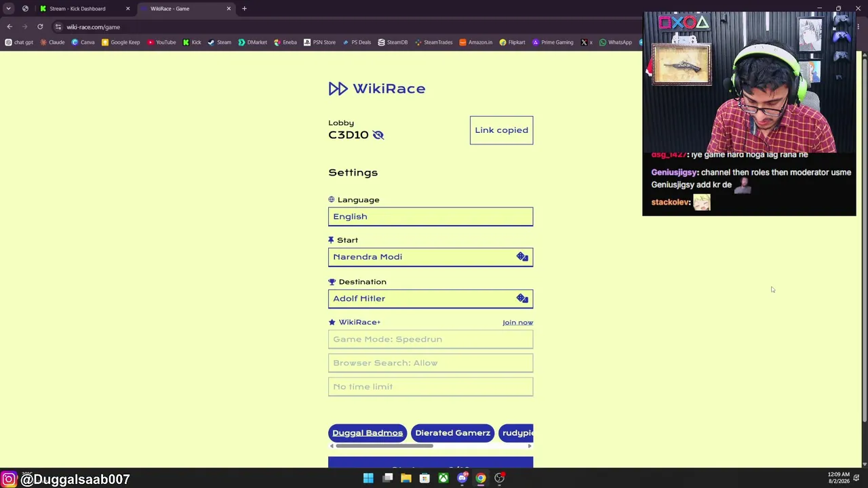
Task: Open the Kick bookmark
Action: (x=192, y=43)
